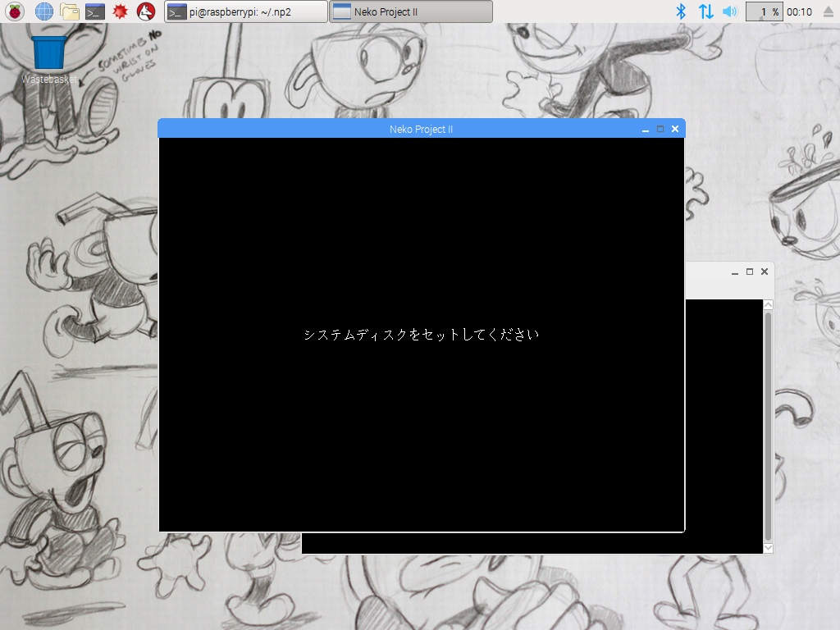
Task: Close the background terminal window
Action: [x=765, y=272]
